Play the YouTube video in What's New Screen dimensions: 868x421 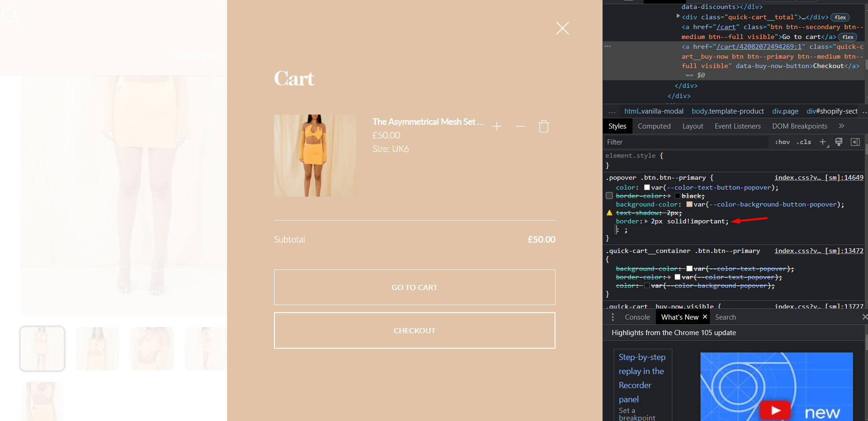pyautogui.click(x=775, y=410)
